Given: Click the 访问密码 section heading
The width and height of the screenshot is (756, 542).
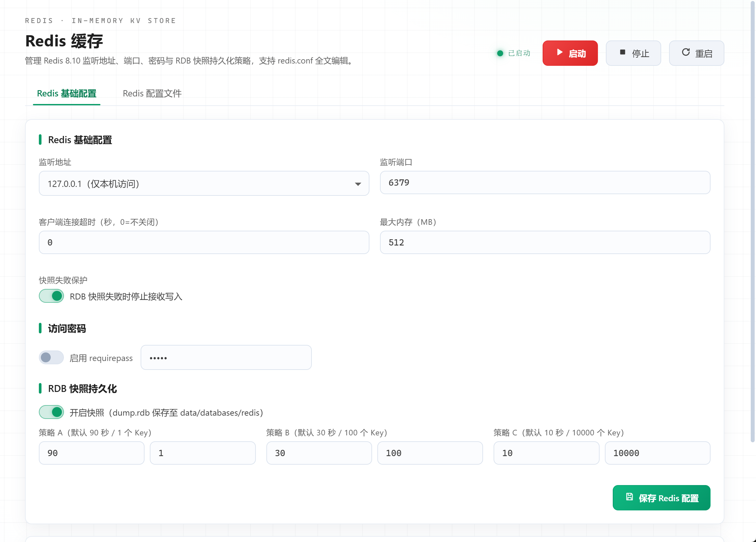Looking at the screenshot, I should point(67,328).
